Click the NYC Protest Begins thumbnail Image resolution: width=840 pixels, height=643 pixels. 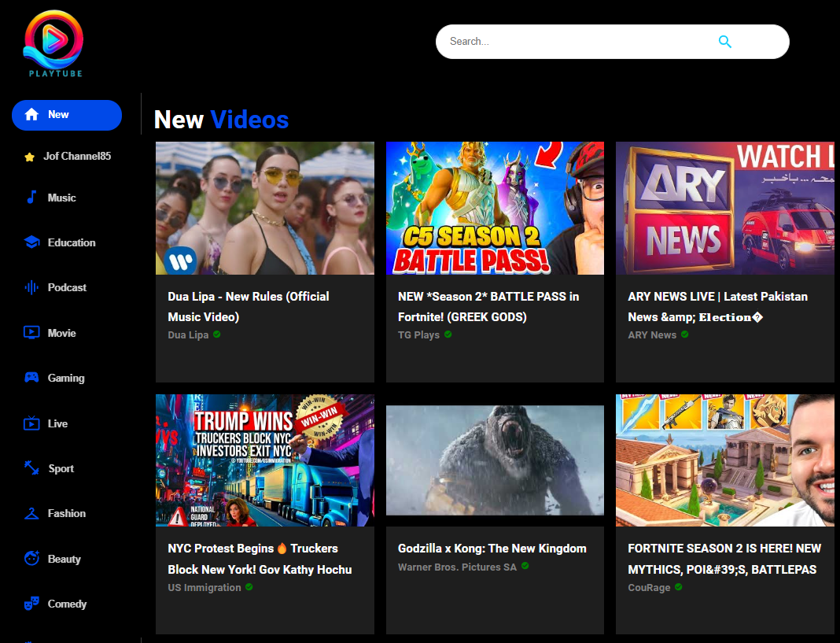coord(264,460)
